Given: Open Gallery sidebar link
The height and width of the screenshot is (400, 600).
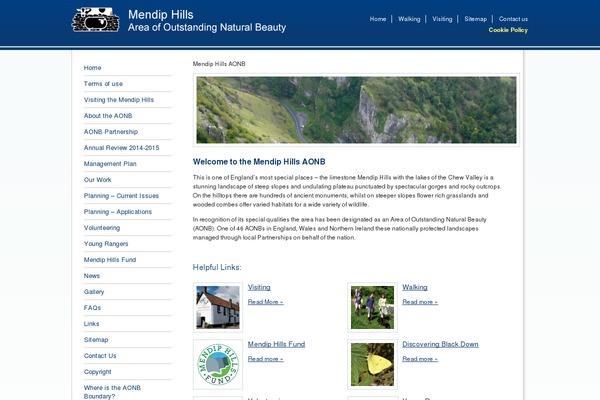Looking at the screenshot, I should click(x=94, y=292).
